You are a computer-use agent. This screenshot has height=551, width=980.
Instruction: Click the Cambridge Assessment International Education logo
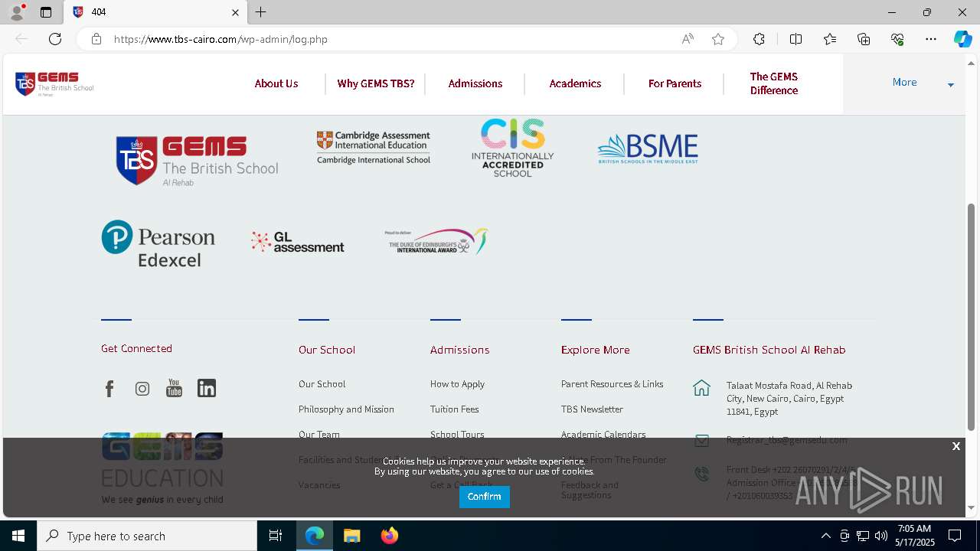374,148
